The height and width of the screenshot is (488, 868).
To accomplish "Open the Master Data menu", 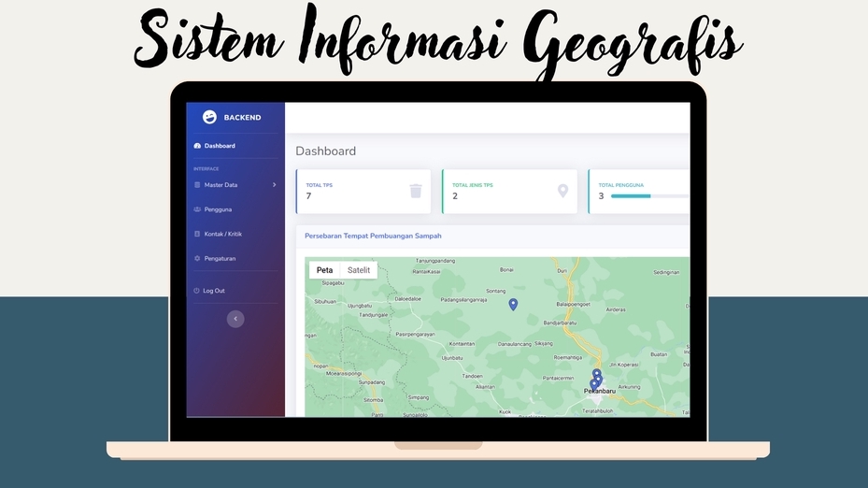I will click(221, 185).
